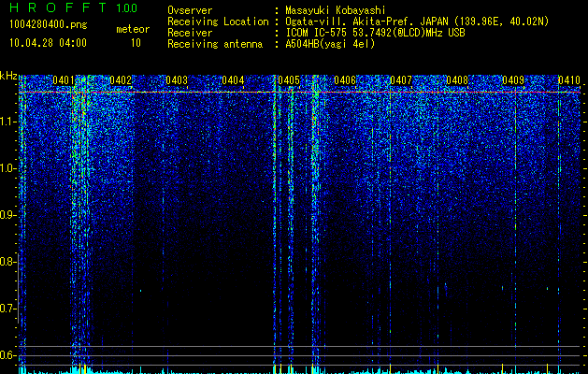Click frequency axis label 0.9

(7, 215)
